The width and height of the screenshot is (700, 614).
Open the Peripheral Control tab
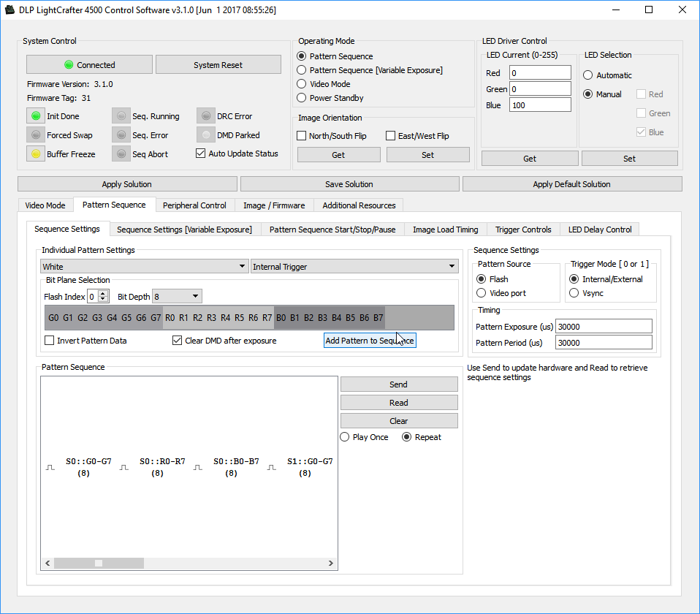tap(194, 205)
